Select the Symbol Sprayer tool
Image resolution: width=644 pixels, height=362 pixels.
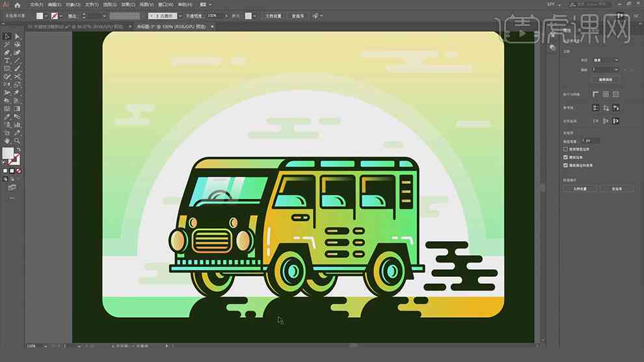[x=7, y=125]
